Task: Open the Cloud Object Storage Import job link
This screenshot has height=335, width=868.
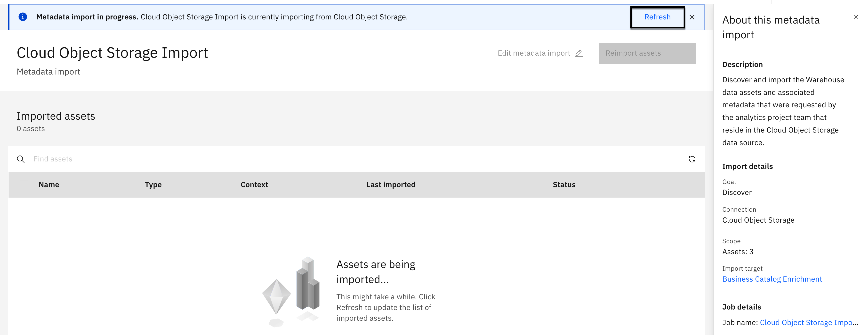Action: (806, 323)
